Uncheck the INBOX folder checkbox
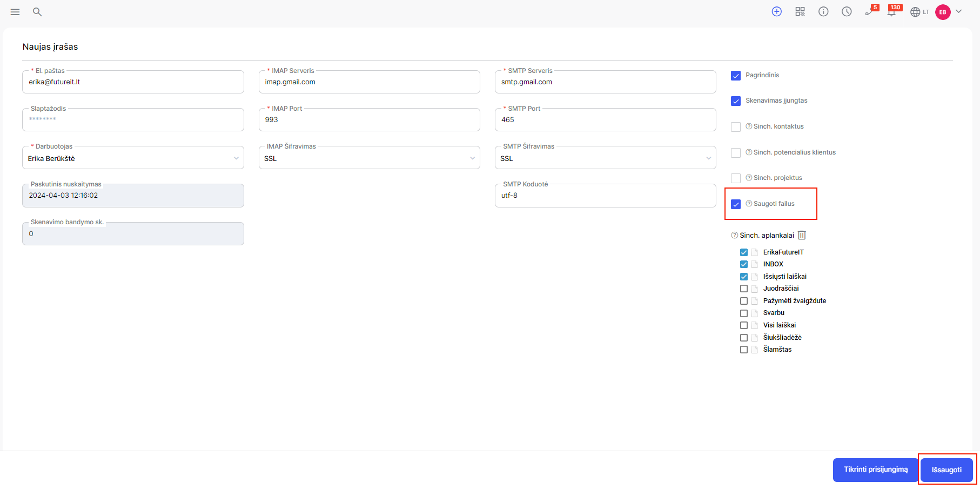Screen dimensions: 980x489 click(744, 264)
